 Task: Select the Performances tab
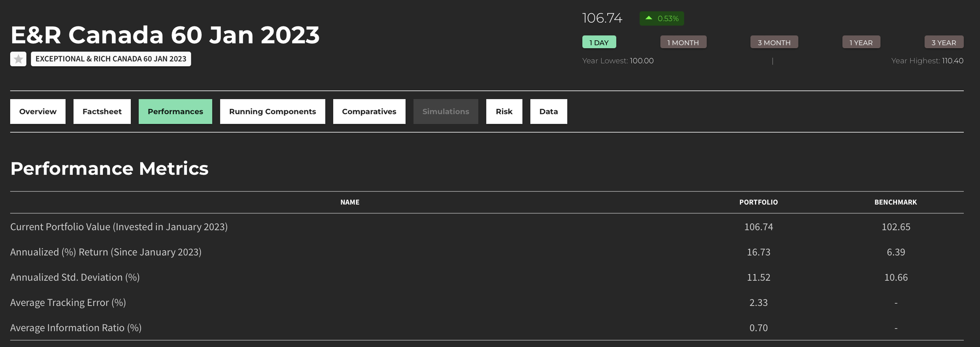pyautogui.click(x=175, y=111)
